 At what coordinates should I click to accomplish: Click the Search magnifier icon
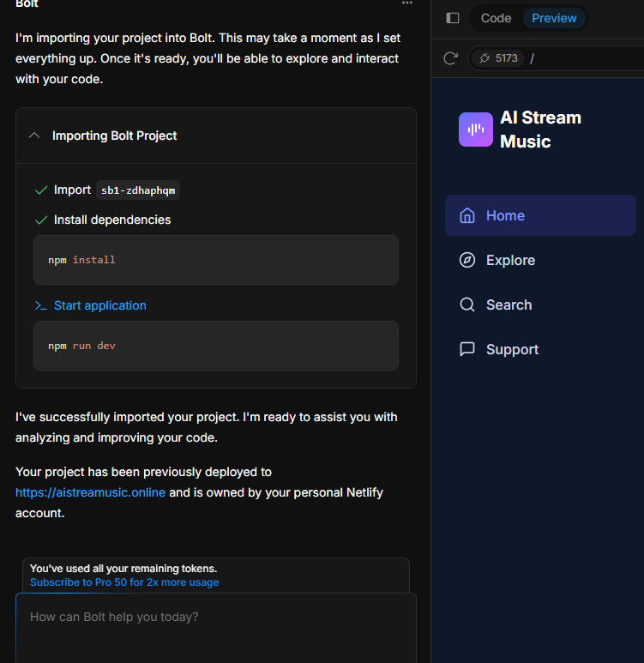[467, 304]
